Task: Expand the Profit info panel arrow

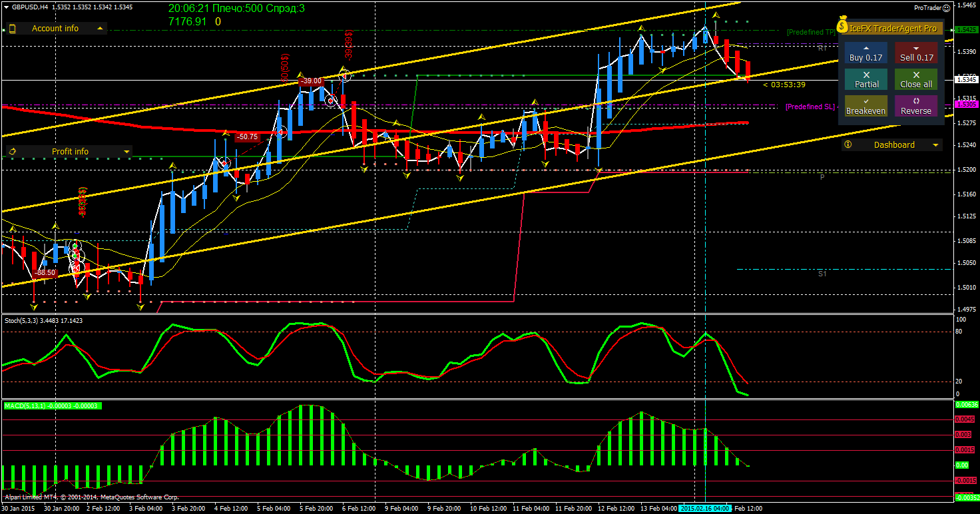Action: (x=126, y=152)
